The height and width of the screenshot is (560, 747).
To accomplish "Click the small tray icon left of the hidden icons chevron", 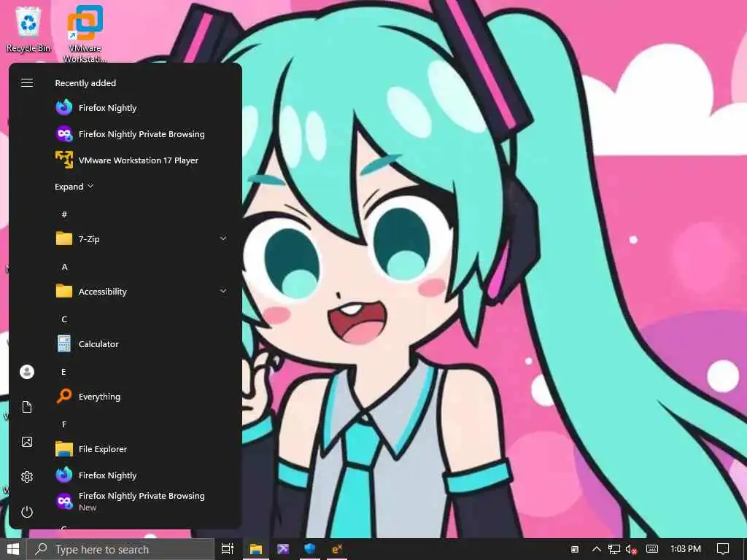I will click(575, 549).
